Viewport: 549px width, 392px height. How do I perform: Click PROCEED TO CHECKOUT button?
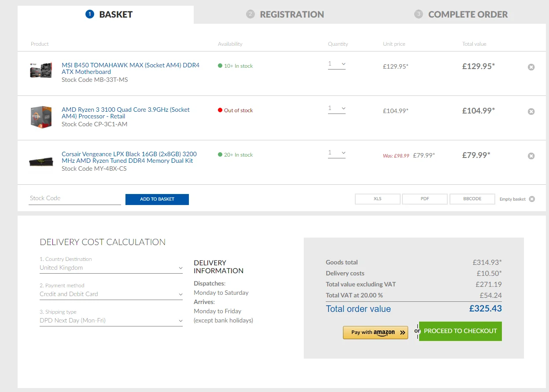pyautogui.click(x=461, y=331)
